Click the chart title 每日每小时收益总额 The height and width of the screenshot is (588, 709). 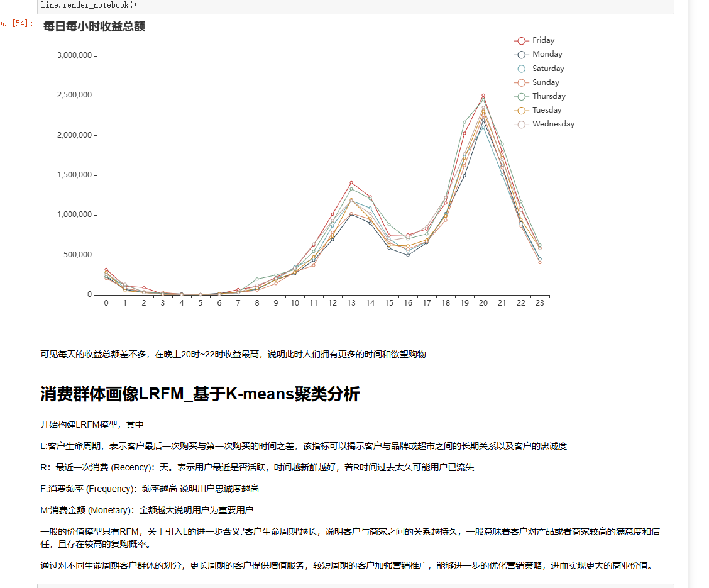click(94, 26)
